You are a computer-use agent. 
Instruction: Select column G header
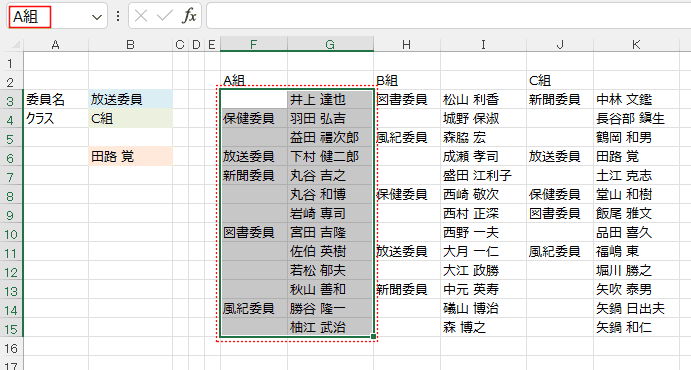click(x=330, y=44)
